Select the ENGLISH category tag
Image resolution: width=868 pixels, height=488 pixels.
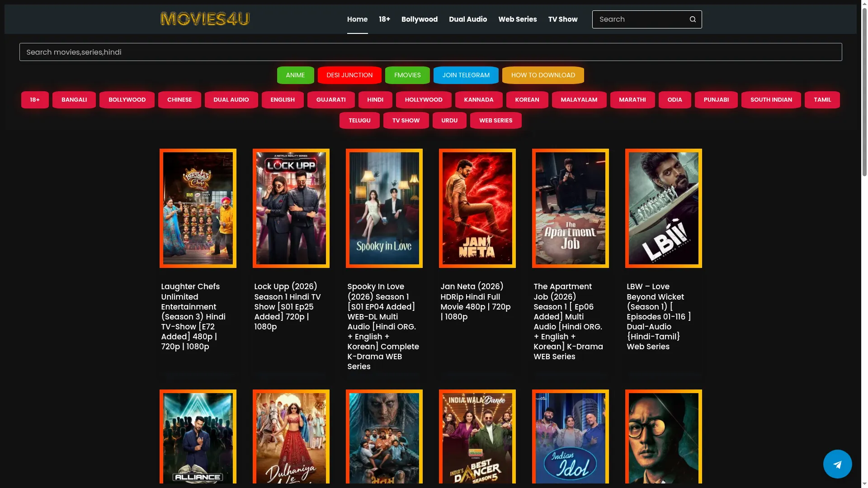pos(283,100)
